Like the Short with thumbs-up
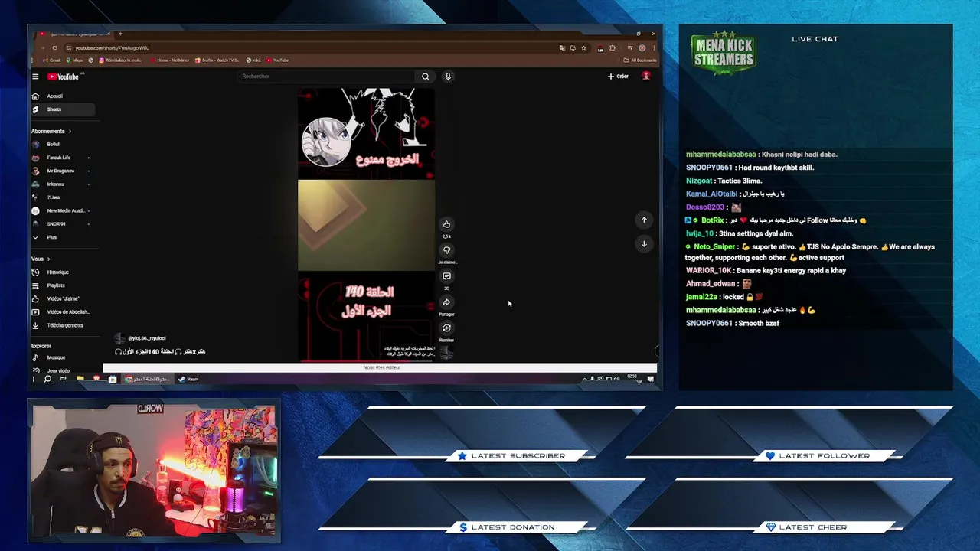The image size is (980, 551). click(x=446, y=224)
